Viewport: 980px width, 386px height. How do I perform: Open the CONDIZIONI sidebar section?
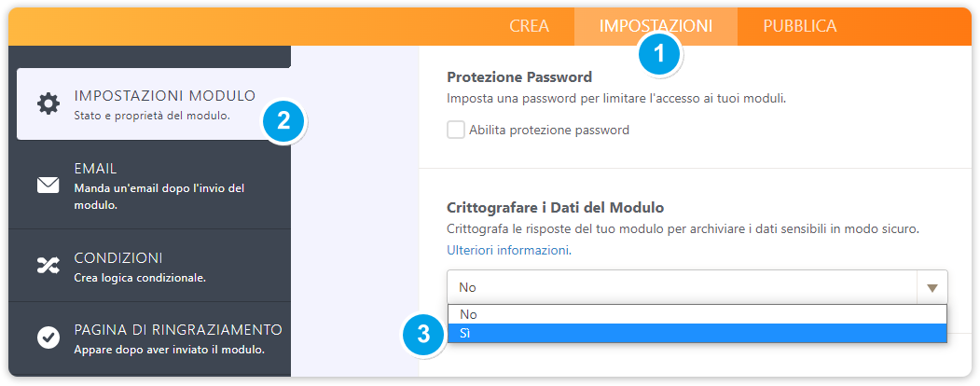(118, 257)
